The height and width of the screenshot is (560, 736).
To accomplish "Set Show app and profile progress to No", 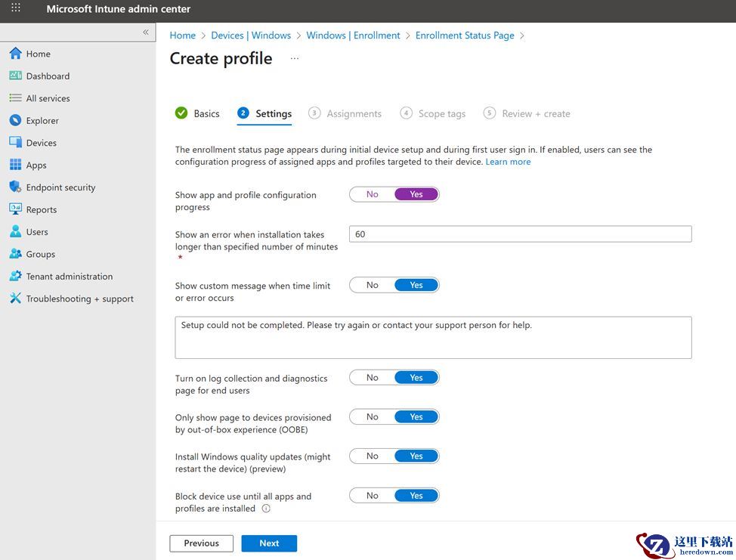I will (x=372, y=194).
